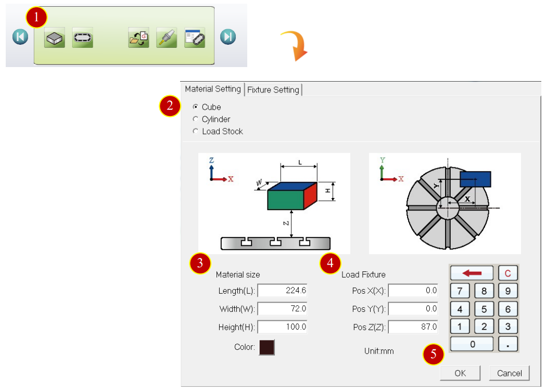The height and width of the screenshot is (392, 546).
Task: Click the keypad C clear button
Action: 507,273
